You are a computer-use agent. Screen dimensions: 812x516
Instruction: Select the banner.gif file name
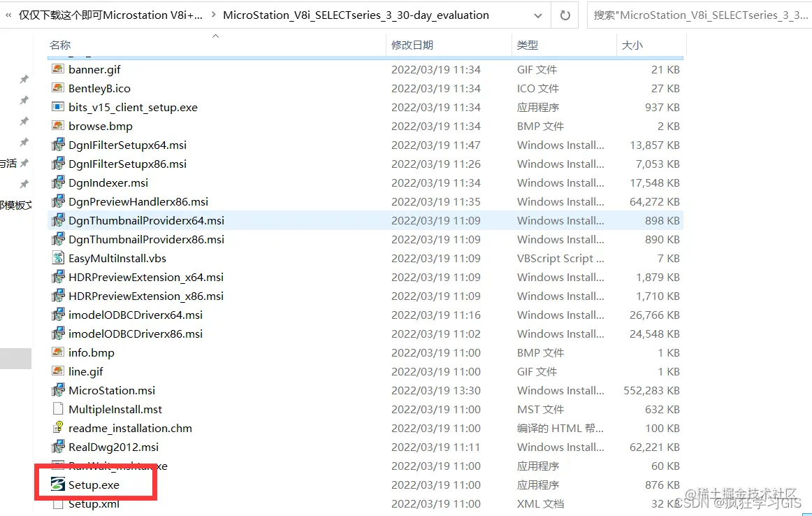(94, 69)
